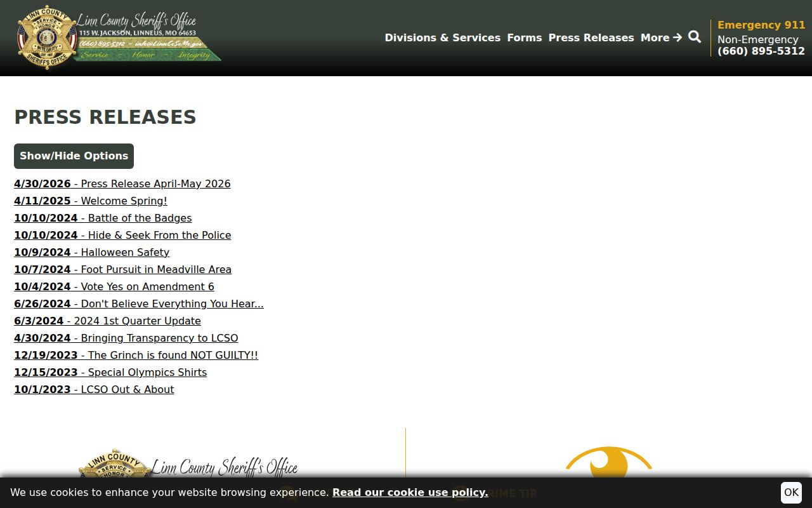Screen dimensions: 812x508
Task: Click the Linn County Sheriff's Office header logo
Action: [119, 37]
